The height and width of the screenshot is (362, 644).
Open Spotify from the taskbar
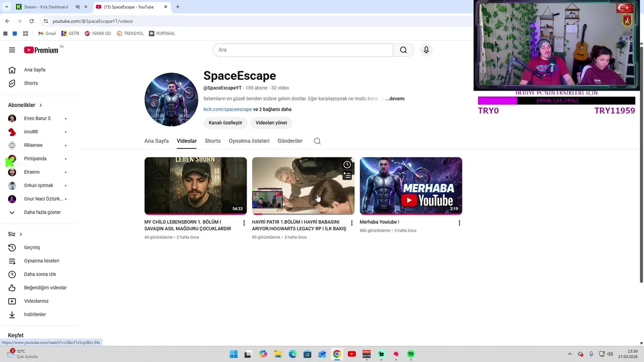pos(411,354)
